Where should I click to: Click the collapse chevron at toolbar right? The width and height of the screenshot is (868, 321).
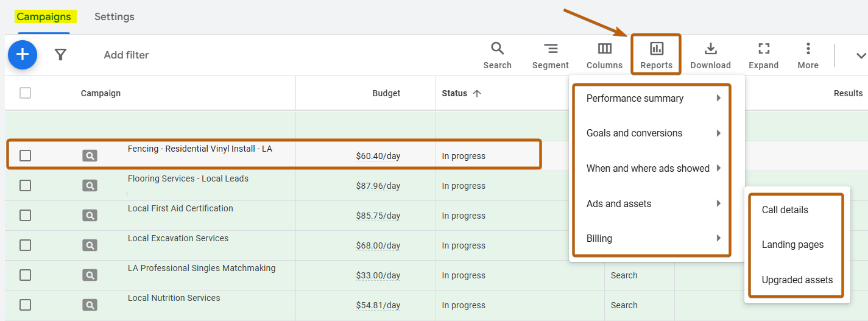point(861,55)
